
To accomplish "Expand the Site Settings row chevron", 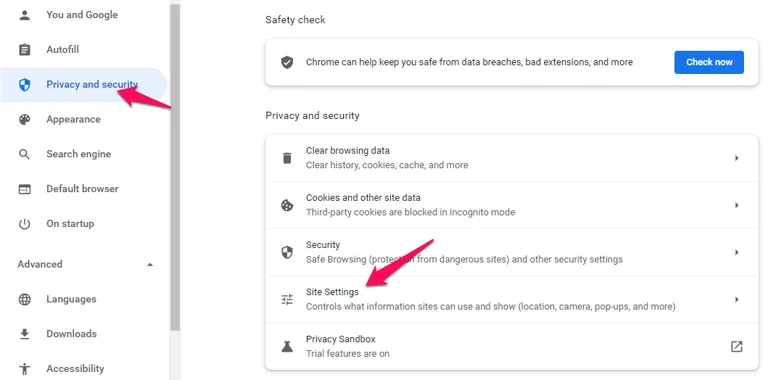I will (x=737, y=299).
